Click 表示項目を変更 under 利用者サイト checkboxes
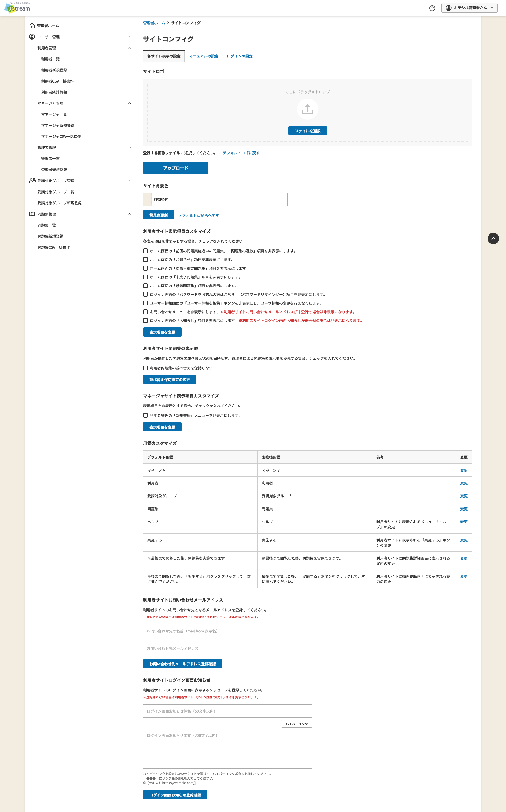Viewport: 506px width, 812px height. click(162, 332)
